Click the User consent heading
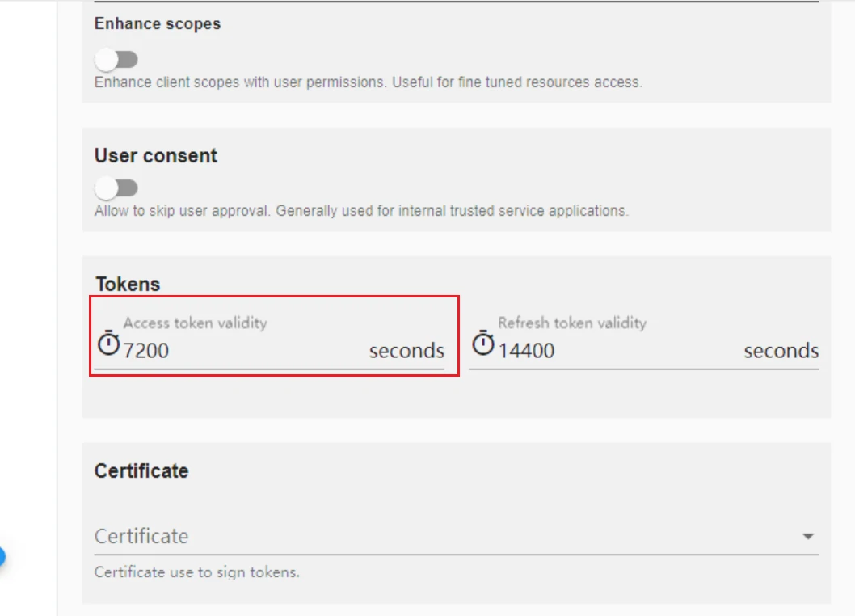 tap(156, 155)
